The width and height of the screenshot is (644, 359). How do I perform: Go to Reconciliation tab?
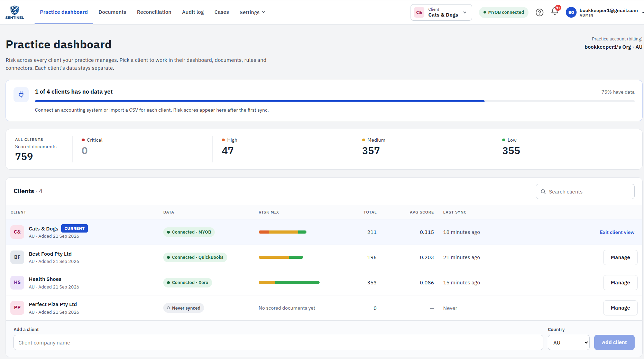(x=154, y=12)
